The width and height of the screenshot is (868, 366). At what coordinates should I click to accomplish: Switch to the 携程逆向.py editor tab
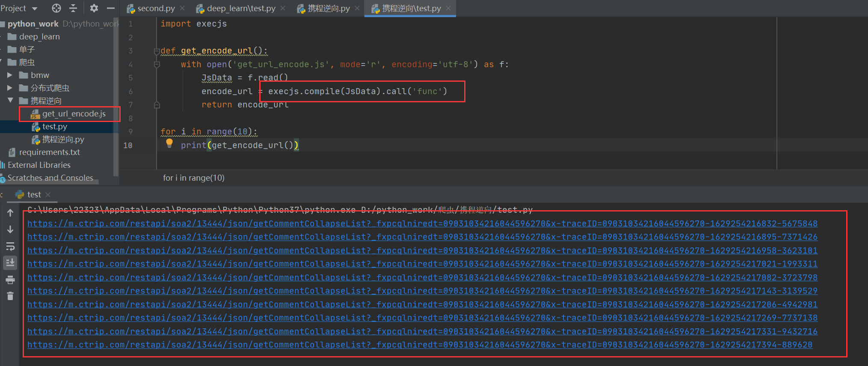(329, 8)
